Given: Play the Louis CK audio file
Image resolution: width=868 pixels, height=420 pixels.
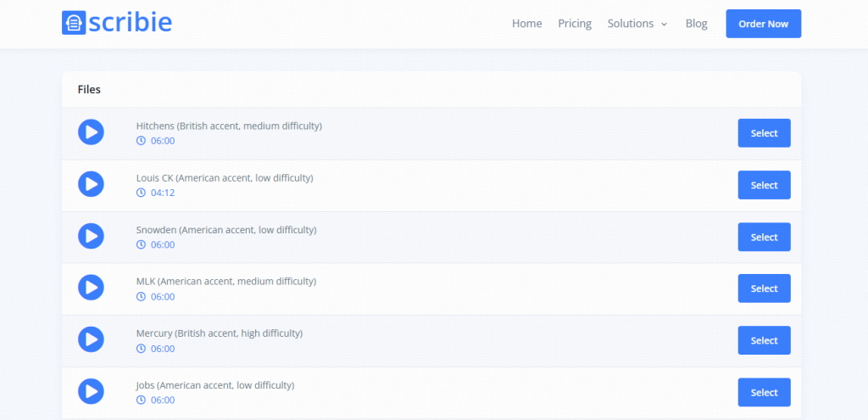Looking at the screenshot, I should 91,184.
